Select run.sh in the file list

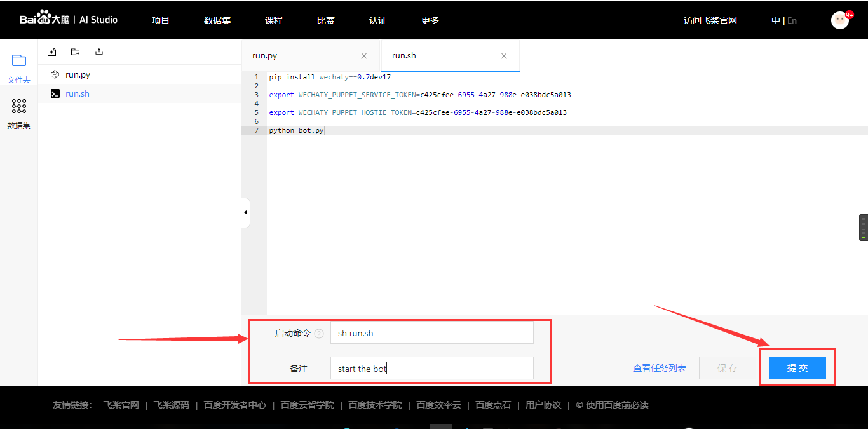tap(139, 93)
